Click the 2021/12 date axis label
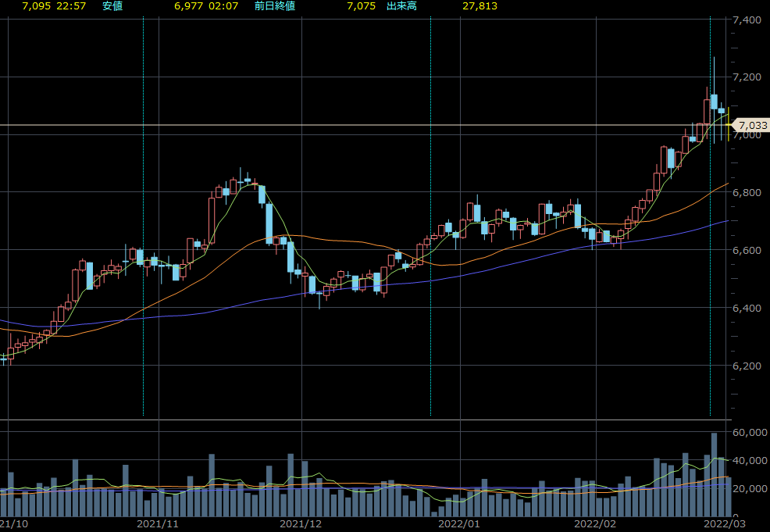The width and height of the screenshot is (770, 532). (301, 523)
